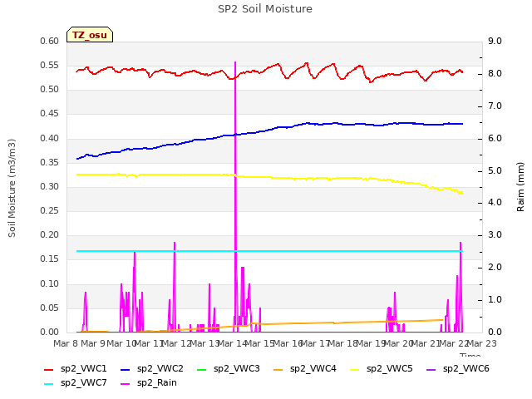This screenshot has width=532, height=399.
Task: Click the 1.0 right axis value
Action: [x=495, y=299]
